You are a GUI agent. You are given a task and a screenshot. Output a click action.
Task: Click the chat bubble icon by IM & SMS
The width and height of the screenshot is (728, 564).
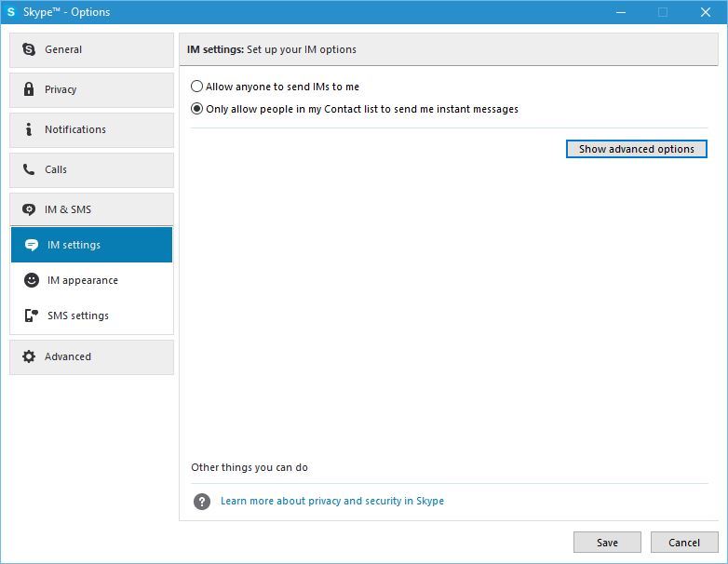29,209
